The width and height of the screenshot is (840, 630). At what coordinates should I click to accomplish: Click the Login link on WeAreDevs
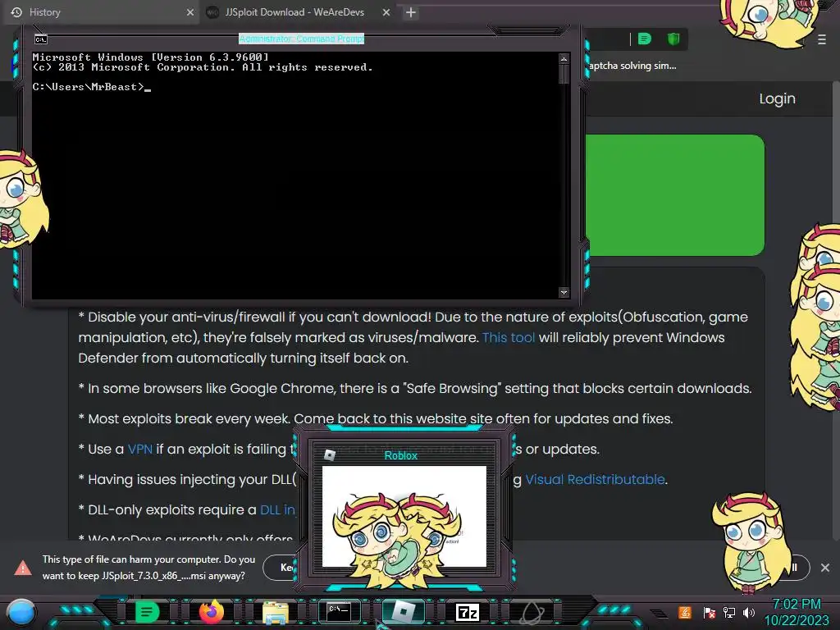pyautogui.click(x=777, y=98)
